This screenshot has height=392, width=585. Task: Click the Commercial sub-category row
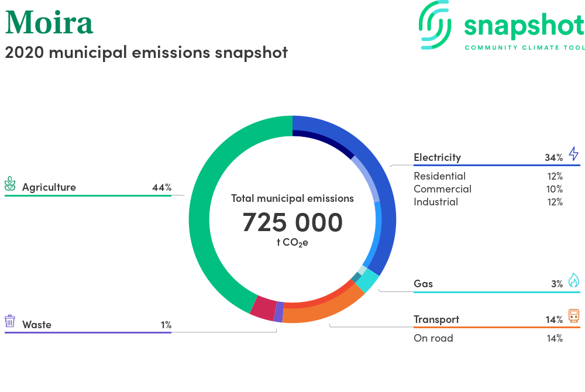tap(488, 189)
